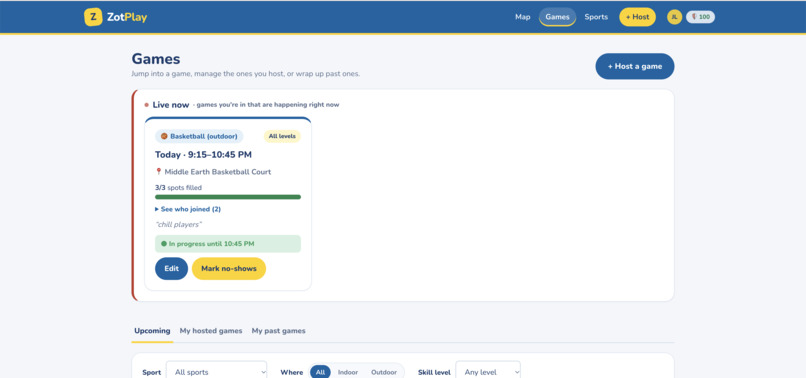Click the ZotPlay brand name
The image size is (806, 378).
click(x=127, y=17)
